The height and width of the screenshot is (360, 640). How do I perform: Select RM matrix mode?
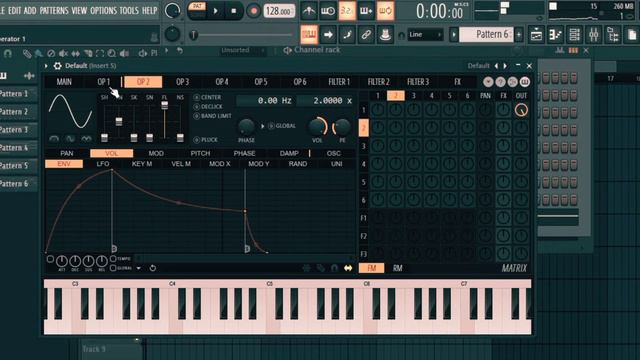[x=398, y=268]
